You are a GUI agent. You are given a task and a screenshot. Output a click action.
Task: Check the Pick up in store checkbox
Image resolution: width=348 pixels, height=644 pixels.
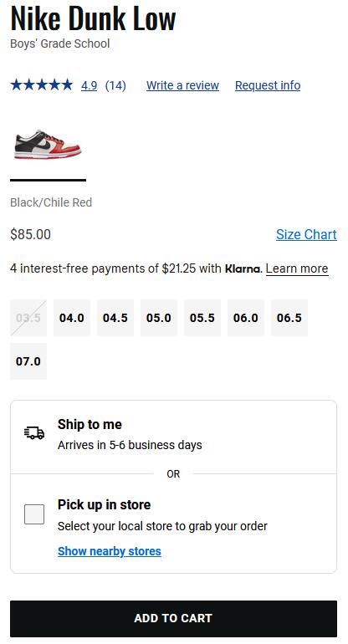[34, 514]
